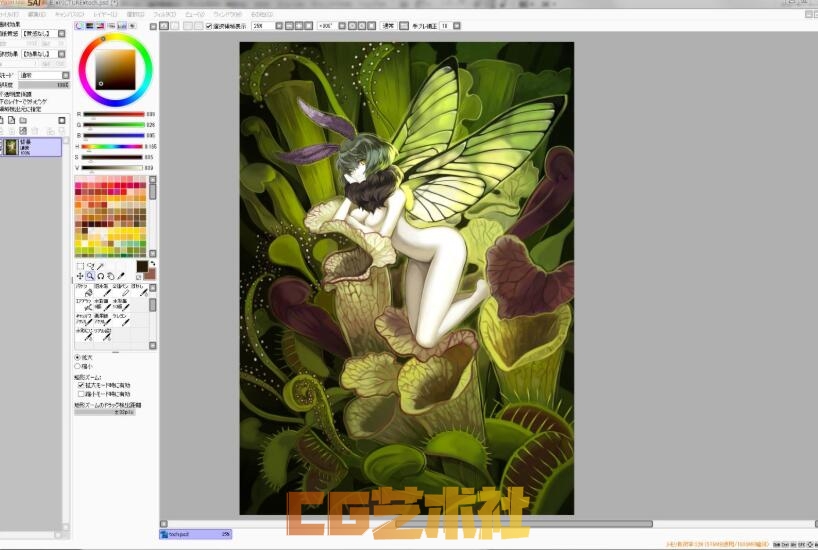This screenshot has width=818, height=550.
Task: Select the move tool
Action: pyautogui.click(x=80, y=276)
